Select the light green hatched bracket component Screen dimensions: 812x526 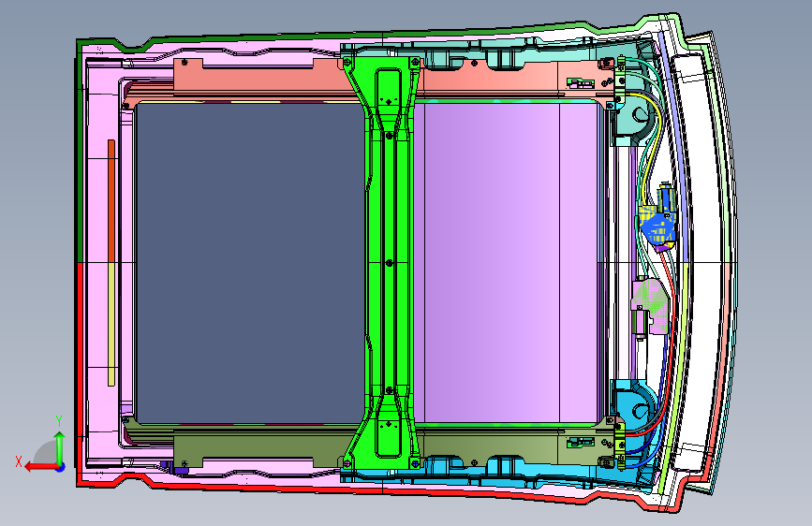click(x=650, y=306)
